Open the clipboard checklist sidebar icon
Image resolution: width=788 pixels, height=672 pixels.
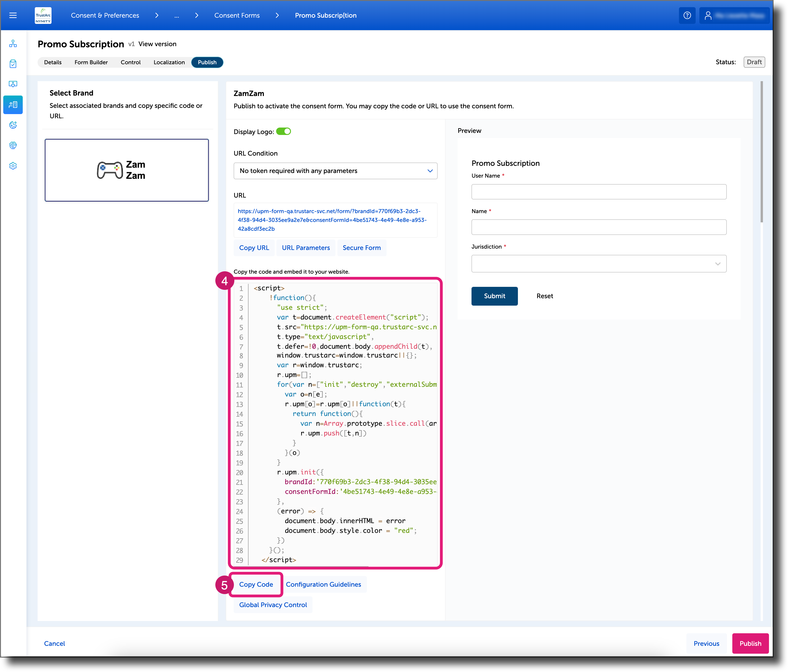pos(13,64)
